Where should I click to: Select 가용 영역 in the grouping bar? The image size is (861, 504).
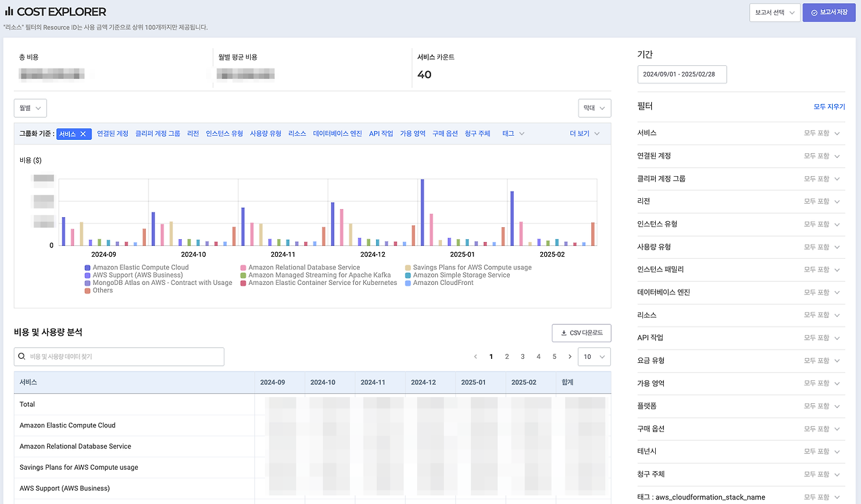click(413, 134)
